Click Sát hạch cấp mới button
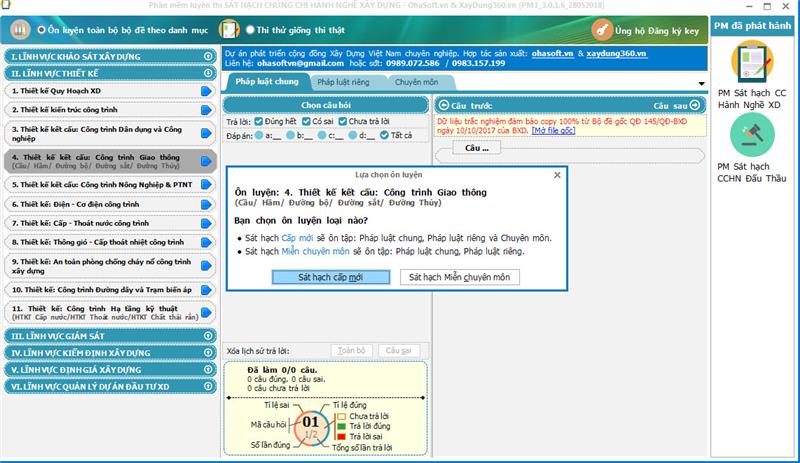The height and width of the screenshot is (463, 800). pos(331,277)
